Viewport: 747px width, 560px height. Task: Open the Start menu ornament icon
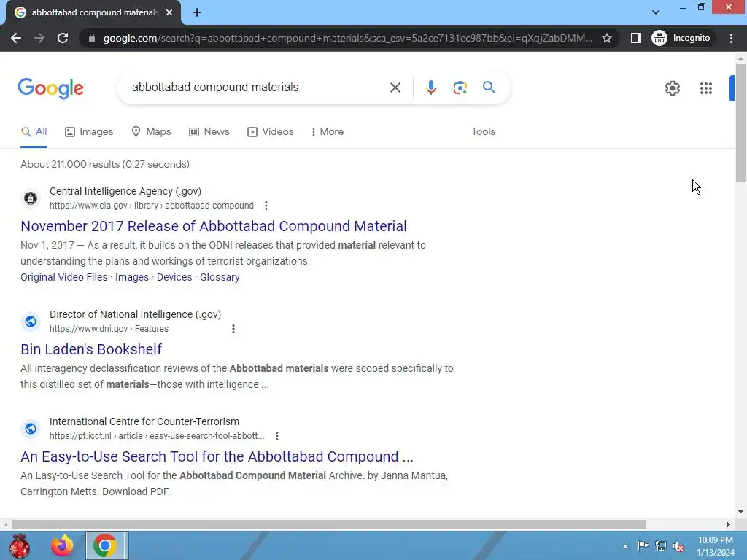(20, 545)
